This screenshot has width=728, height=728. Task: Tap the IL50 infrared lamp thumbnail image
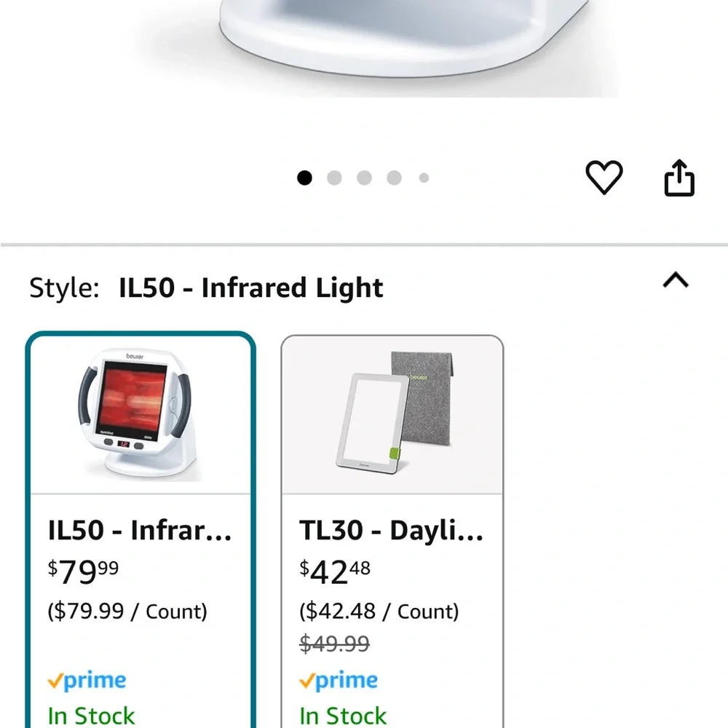(x=140, y=414)
